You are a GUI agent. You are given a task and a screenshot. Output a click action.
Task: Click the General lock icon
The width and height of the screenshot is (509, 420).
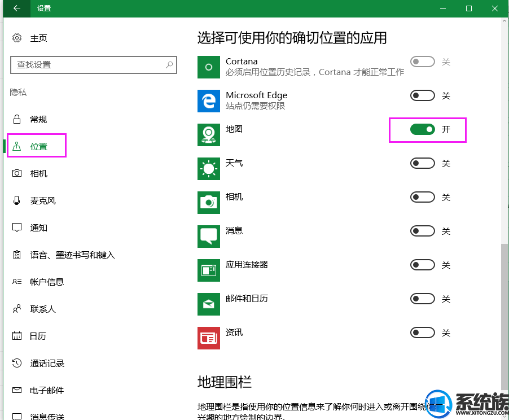(17, 119)
